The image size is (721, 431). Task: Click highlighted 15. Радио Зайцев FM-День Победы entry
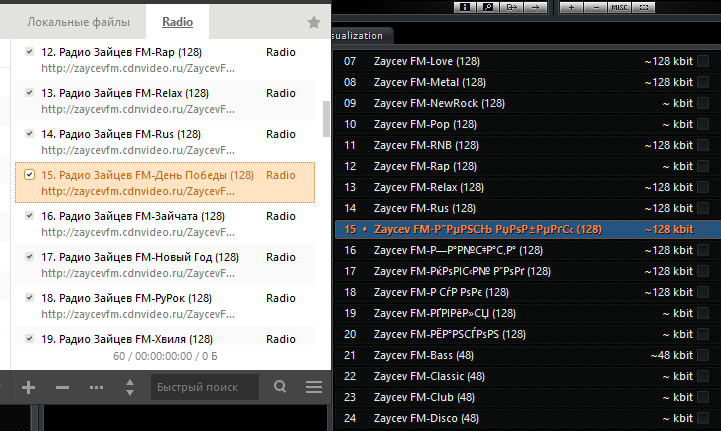pos(165,183)
